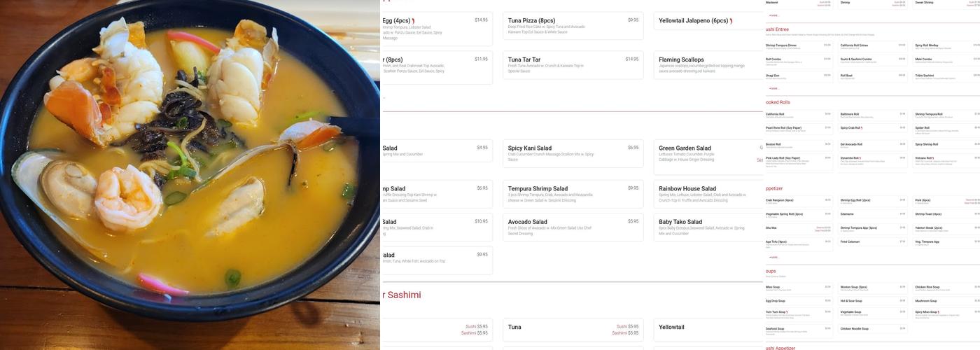
Task: Select Tuna Pizza (8pcs) menu item
Action: point(573,26)
